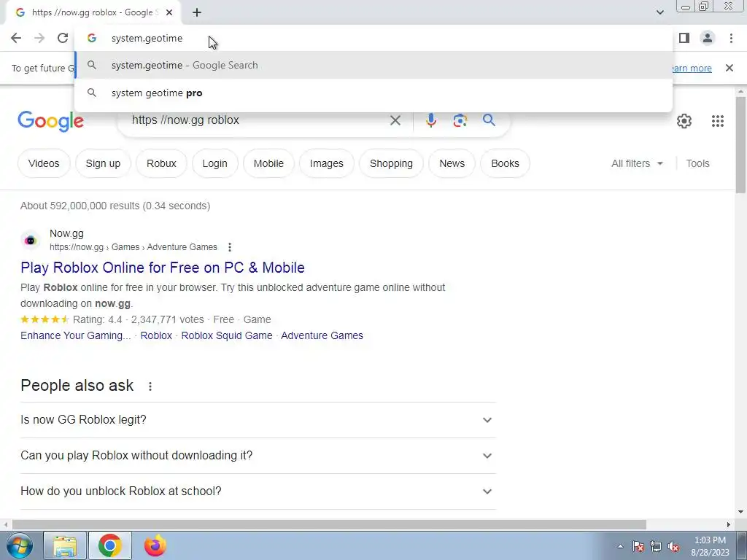Open Google quick settings gear
The image size is (747, 560).
tap(684, 121)
